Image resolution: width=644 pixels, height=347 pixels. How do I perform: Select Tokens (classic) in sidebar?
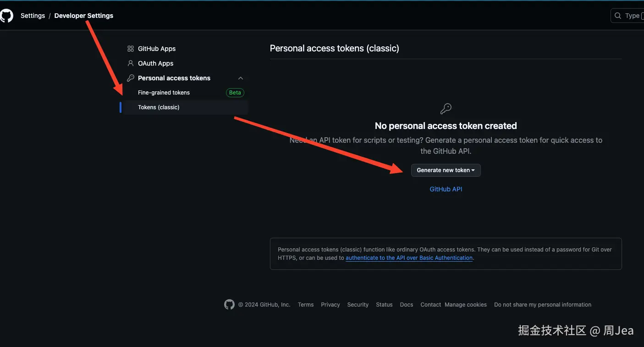(x=159, y=107)
